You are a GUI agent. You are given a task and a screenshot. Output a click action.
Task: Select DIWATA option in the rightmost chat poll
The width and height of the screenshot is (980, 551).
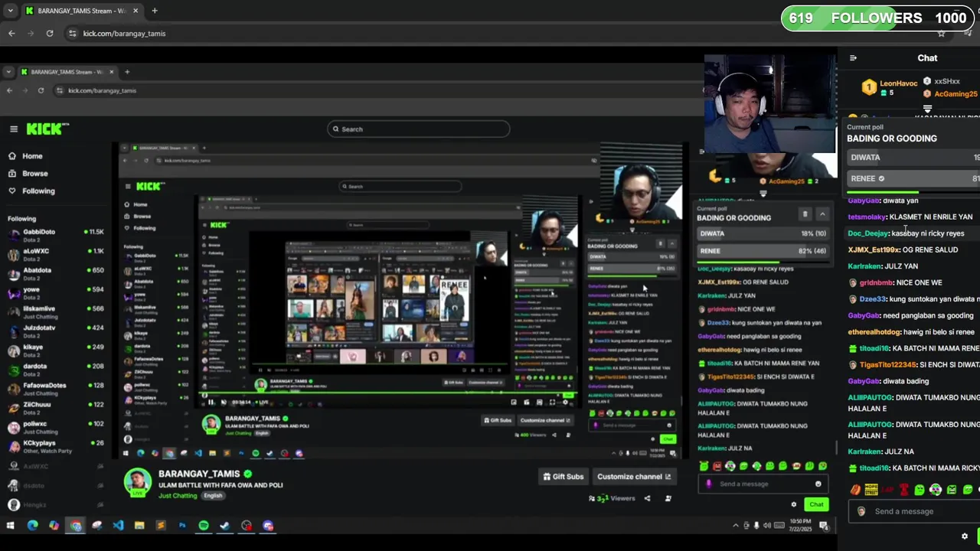tap(913, 158)
